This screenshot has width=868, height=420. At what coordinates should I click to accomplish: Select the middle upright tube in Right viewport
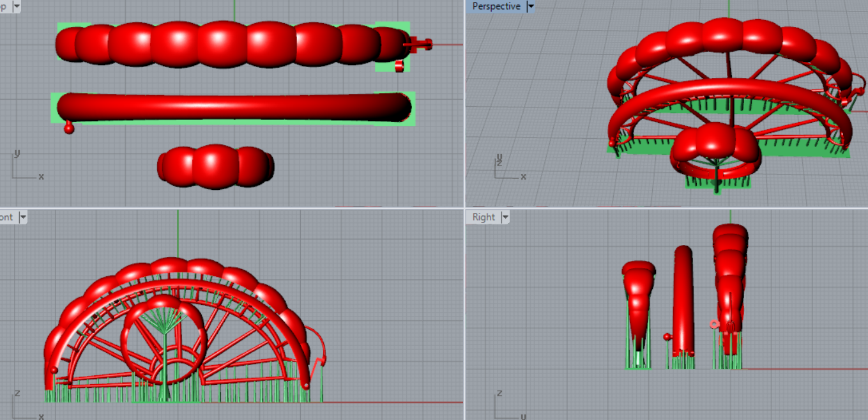(683, 300)
